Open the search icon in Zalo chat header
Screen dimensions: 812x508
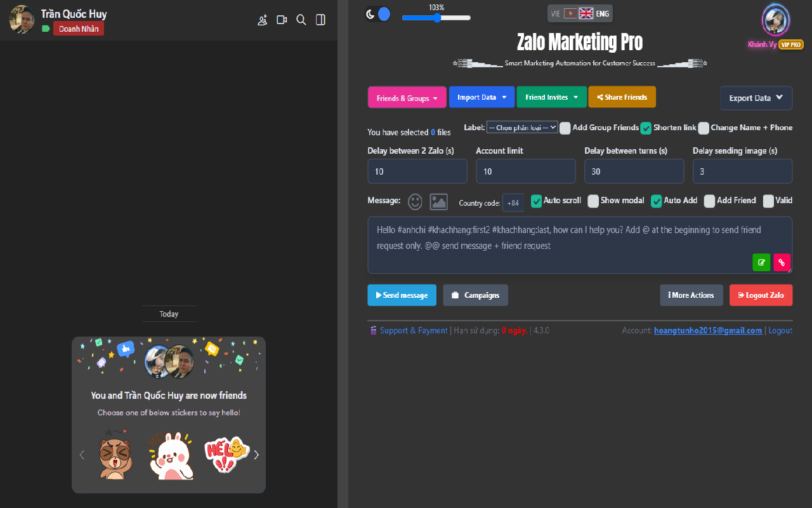pyautogui.click(x=301, y=20)
